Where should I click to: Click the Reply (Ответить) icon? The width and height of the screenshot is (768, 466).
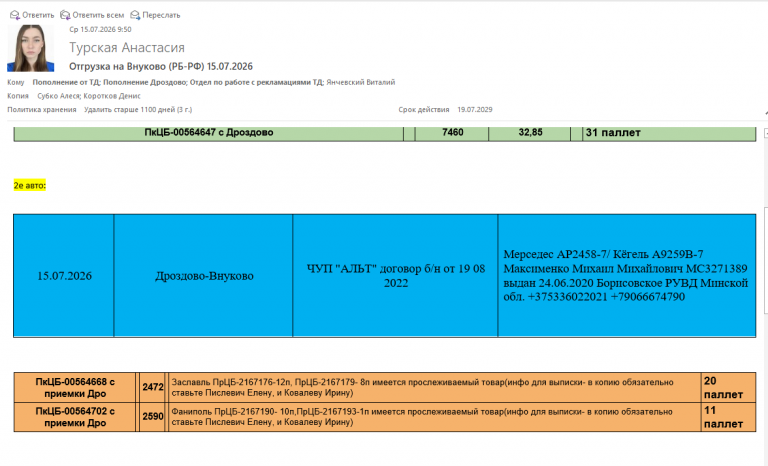(15, 15)
